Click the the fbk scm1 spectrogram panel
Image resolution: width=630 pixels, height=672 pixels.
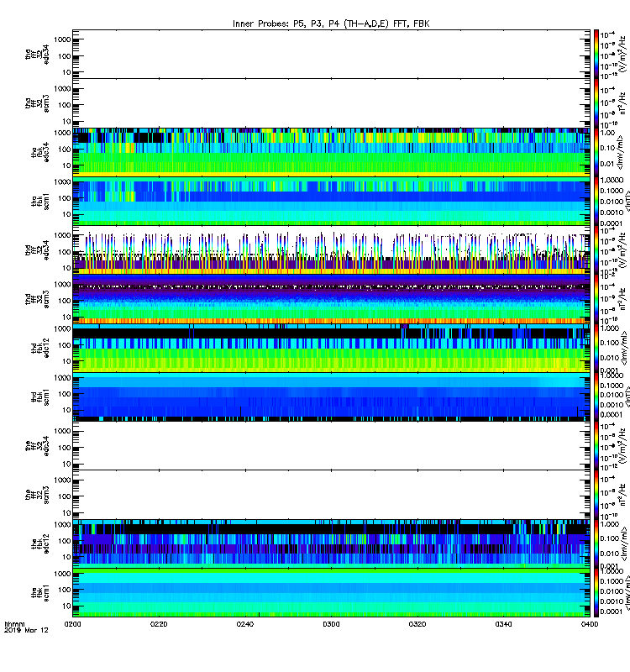[x=331, y=592]
